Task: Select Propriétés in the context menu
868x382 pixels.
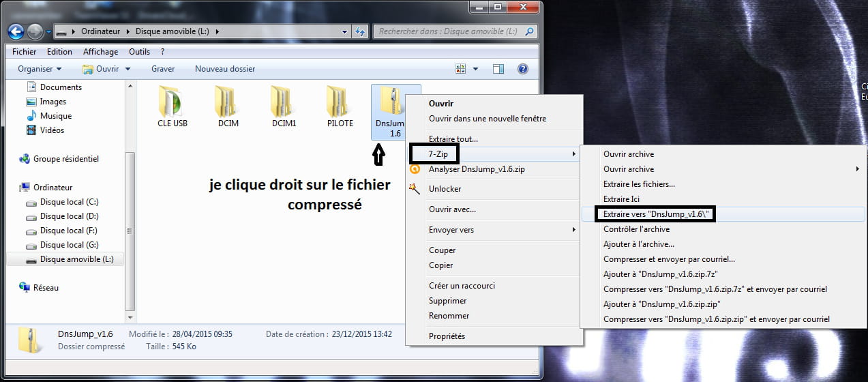Action: tap(447, 336)
